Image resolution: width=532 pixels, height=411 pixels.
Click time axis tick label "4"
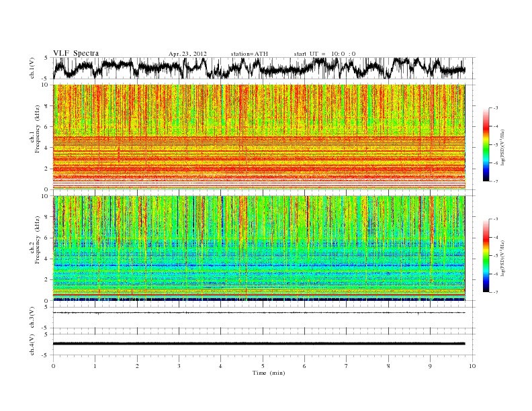220,366
